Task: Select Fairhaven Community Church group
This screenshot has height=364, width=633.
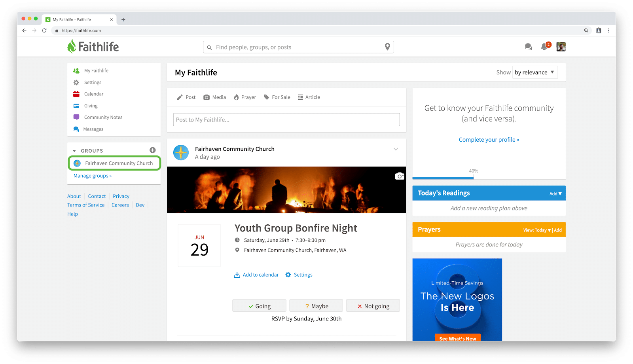Action: 114,163
